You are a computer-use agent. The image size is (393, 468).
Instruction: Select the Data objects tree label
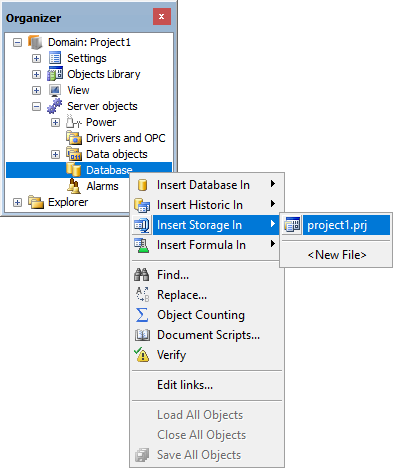(x=117, y=154)
